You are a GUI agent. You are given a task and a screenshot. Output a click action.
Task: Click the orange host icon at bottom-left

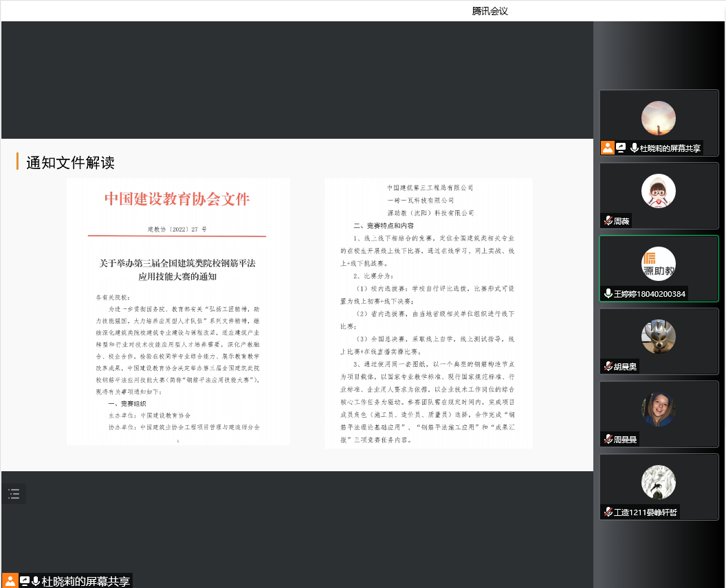pos(10,581)
